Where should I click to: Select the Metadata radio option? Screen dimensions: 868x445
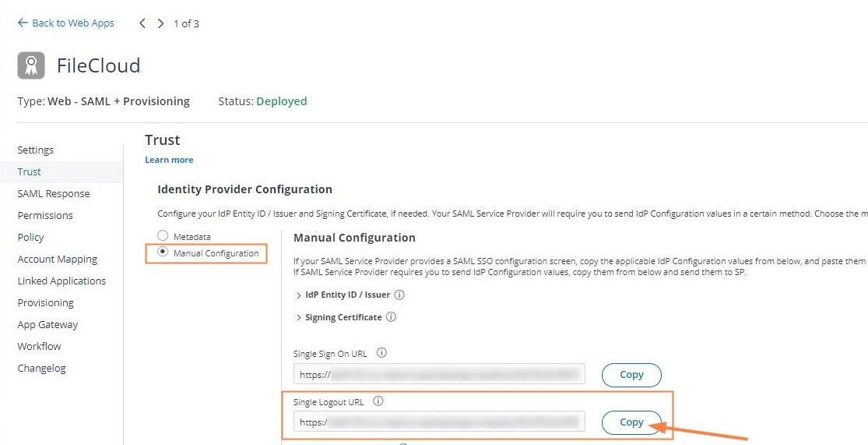point(163,235)
